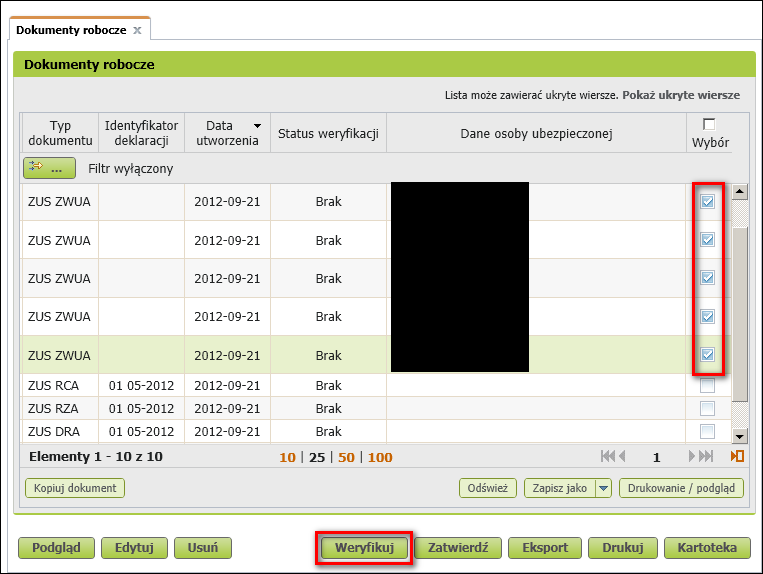Show 25 items per page
Screen dimensions: 763x574
point(318,457)
